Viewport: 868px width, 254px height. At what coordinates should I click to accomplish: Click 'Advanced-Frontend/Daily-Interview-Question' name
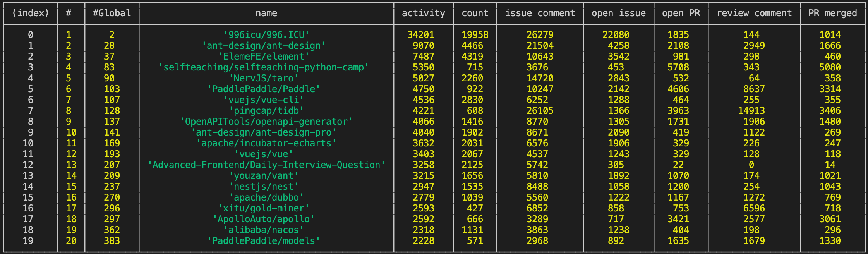pyautogui.click(x=266, y=165)
